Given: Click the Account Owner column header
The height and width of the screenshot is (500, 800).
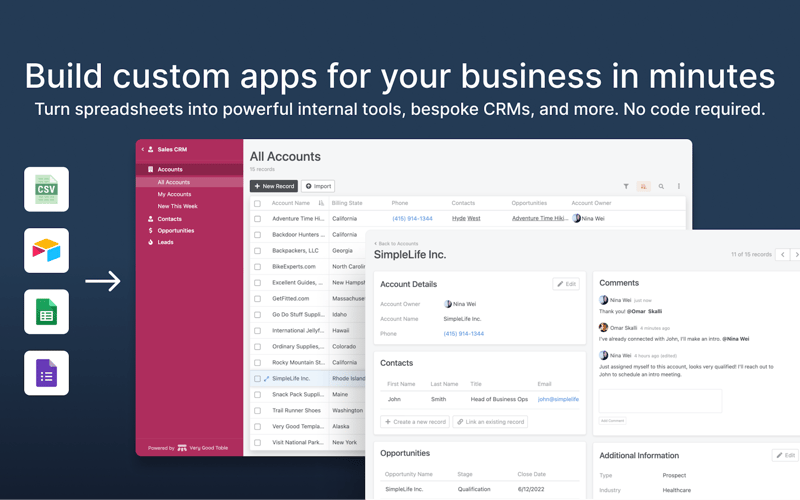Looking at the screenshot, I should (x=591, y=203).
